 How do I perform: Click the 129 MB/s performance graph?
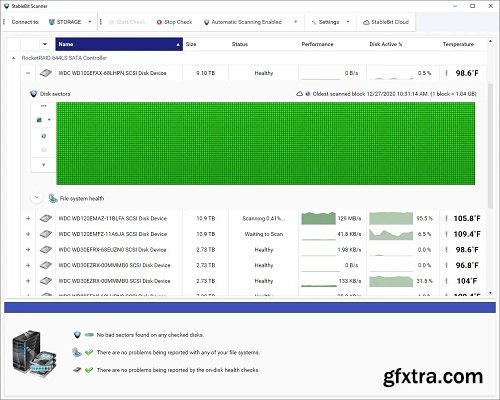tap(318, 219)
